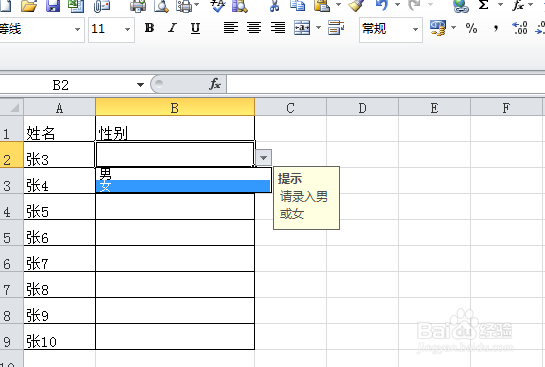Image resolution: width=545 pixels, height=367 pixels.
Task: Select column F header
Action: coord(506,108)
